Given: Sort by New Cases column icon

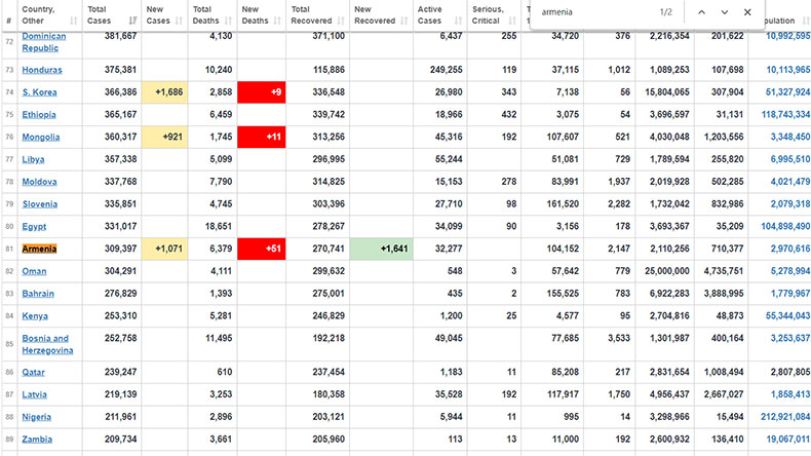Looking at the screenshot, I should click(x=179, y=21).
